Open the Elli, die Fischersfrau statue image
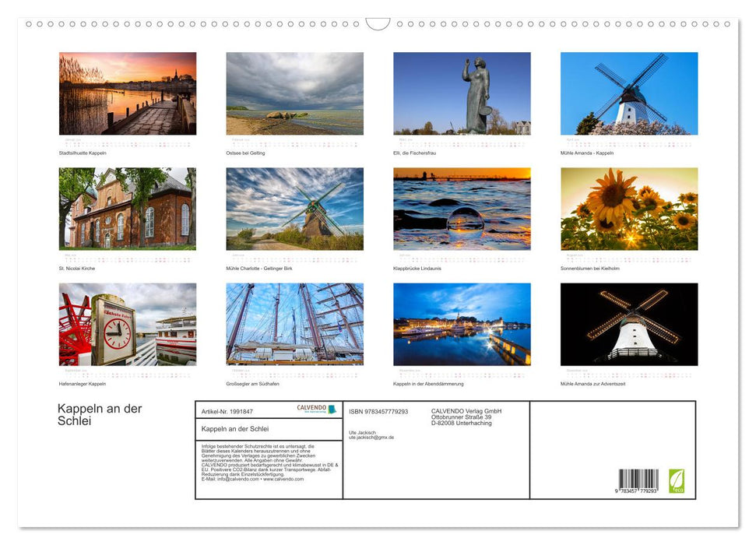The width and height of the screenshot is (756, 545). tap(462, 93)
